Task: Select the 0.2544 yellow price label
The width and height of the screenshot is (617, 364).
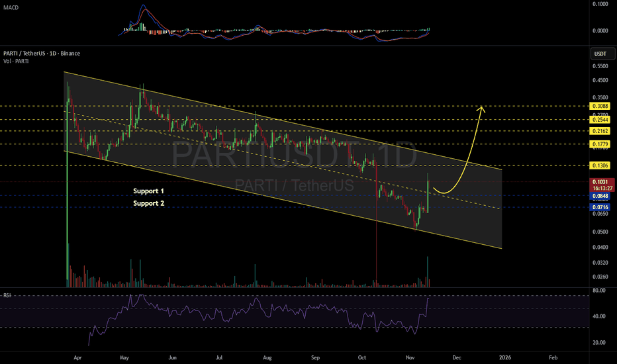Action: [600, 120]
